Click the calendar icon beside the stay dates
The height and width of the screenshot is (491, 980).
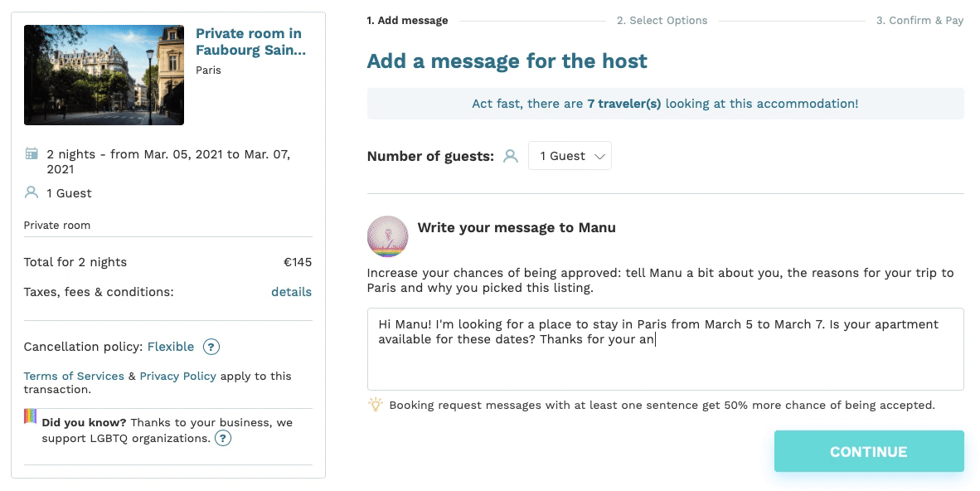pyautogui.click(x=32, y=153)
